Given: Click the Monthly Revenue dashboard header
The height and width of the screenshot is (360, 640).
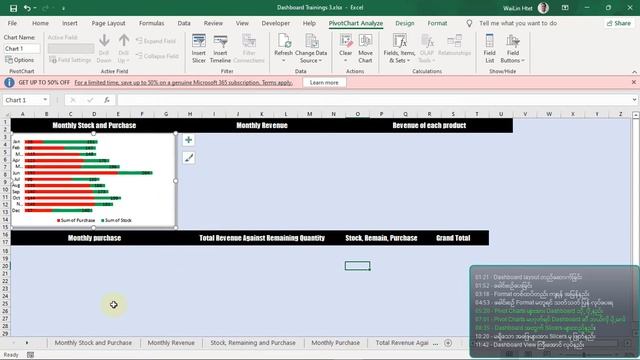Looking at the screenshot, I should [x=262, y=125].
